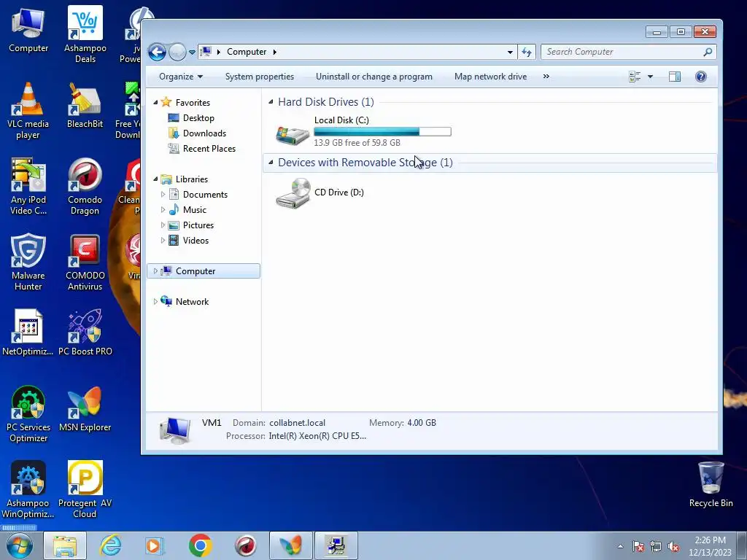Launch the MSN Explorer desktop shortcut

click(x=85, y=408)
